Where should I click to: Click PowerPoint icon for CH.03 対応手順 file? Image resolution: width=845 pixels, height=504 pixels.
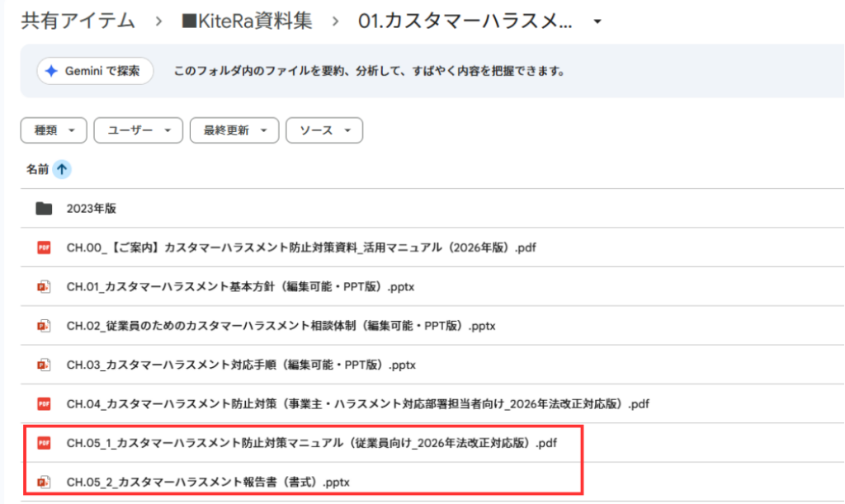44,365
